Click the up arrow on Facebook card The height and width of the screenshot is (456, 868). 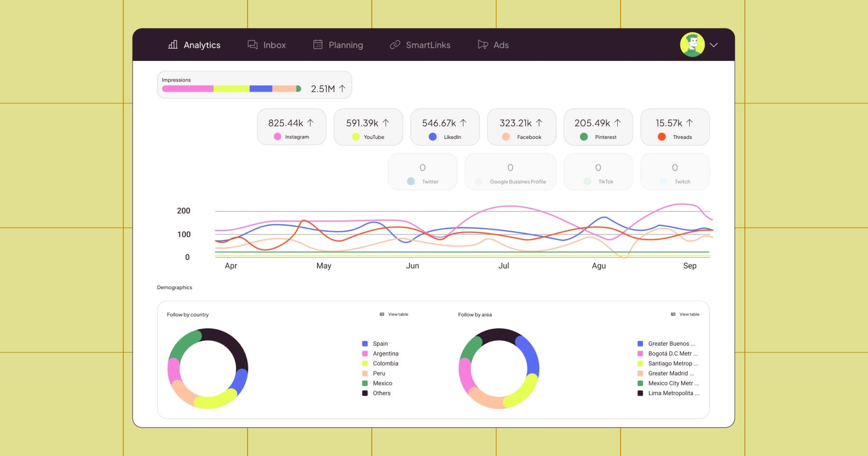click(x=539, y=123)
